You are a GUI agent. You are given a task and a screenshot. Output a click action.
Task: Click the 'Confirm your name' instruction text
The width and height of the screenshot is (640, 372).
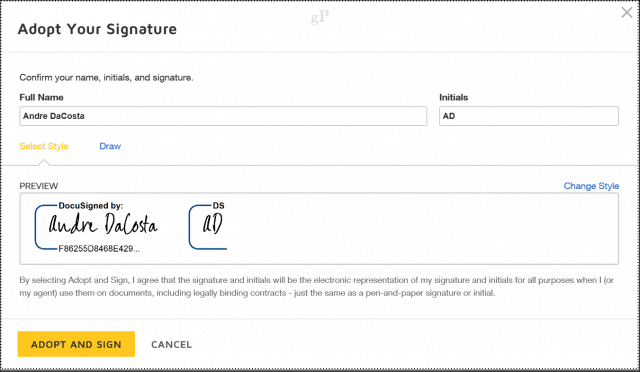[106, 78]
